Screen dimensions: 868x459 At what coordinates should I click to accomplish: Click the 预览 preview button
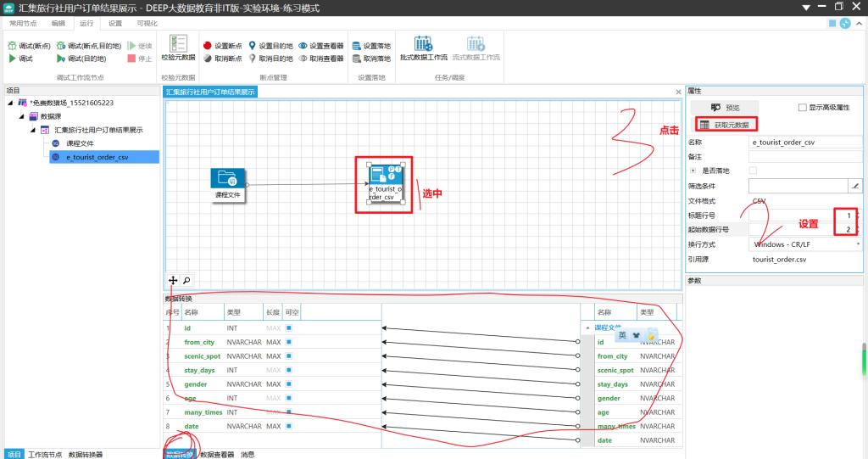[725, 108]
